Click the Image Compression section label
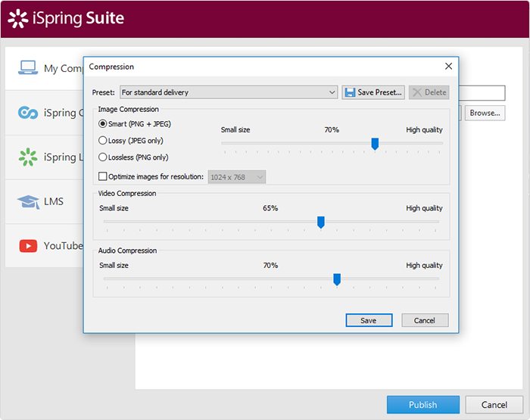530x420 pixels. pyautogui.click(x=128, y=109)
